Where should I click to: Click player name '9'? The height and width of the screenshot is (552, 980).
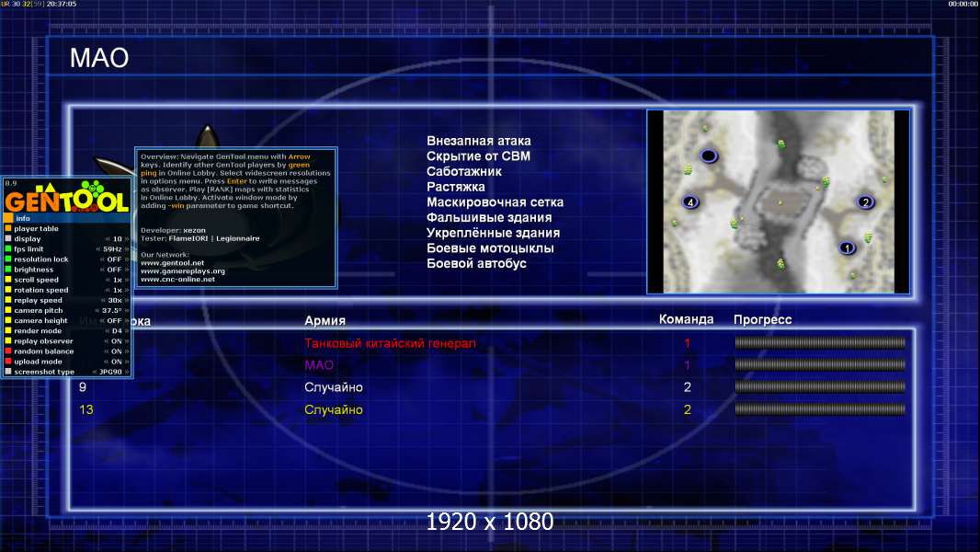pos(83,387)
